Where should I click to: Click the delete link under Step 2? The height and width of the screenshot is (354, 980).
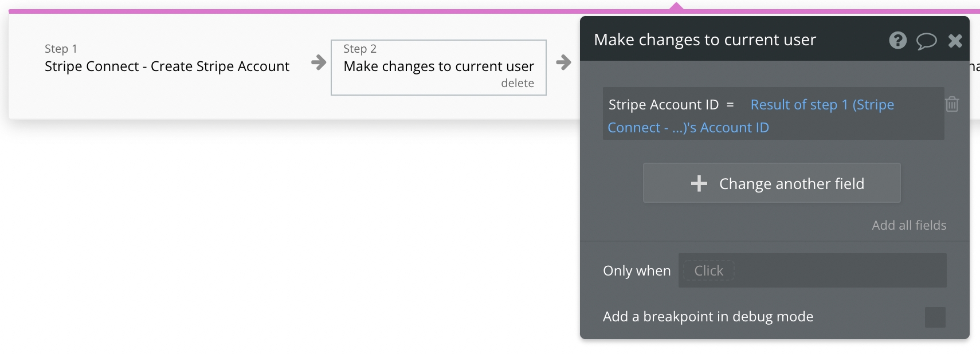click(x=517, y=83)
